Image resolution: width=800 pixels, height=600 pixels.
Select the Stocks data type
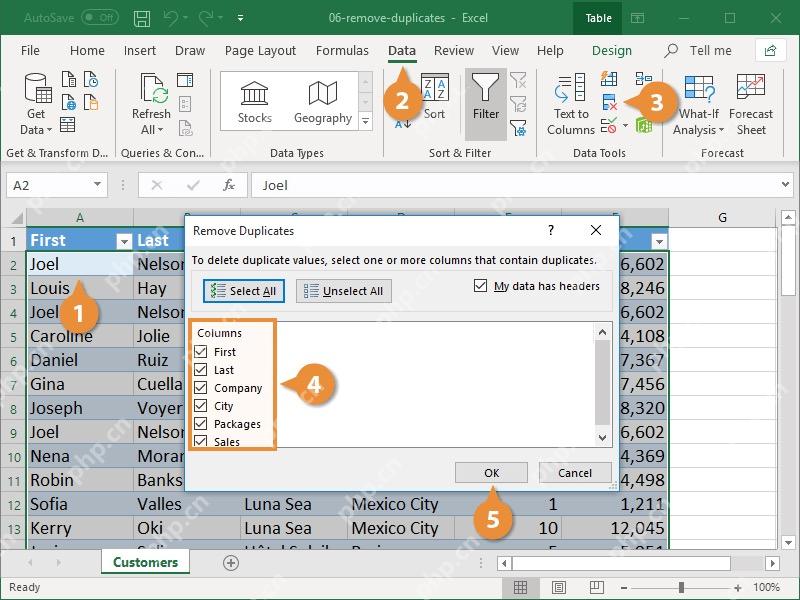254,102
